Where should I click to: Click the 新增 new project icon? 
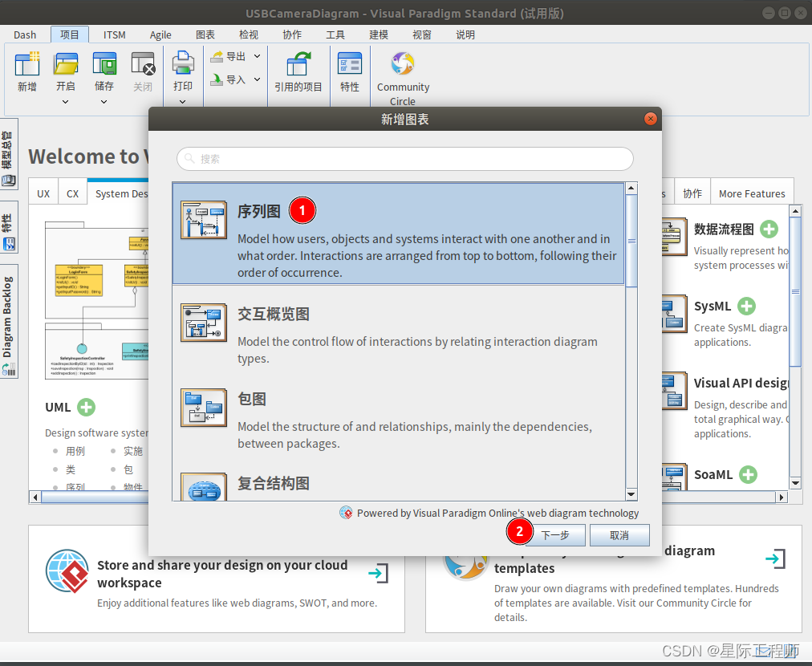pos(27,63)
